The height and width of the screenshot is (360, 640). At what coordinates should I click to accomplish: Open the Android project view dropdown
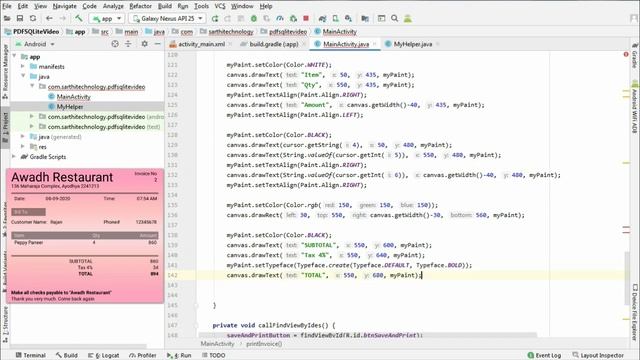35,44
